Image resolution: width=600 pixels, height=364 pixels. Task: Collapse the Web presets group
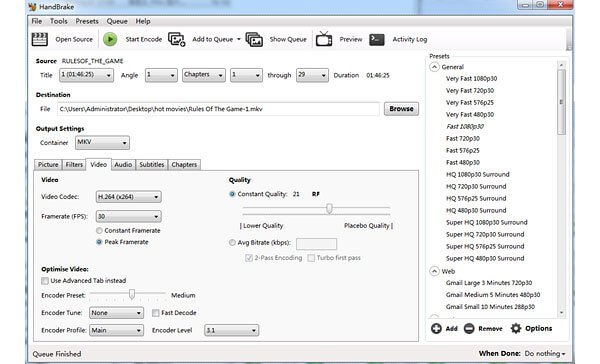(x=434, y=271)
